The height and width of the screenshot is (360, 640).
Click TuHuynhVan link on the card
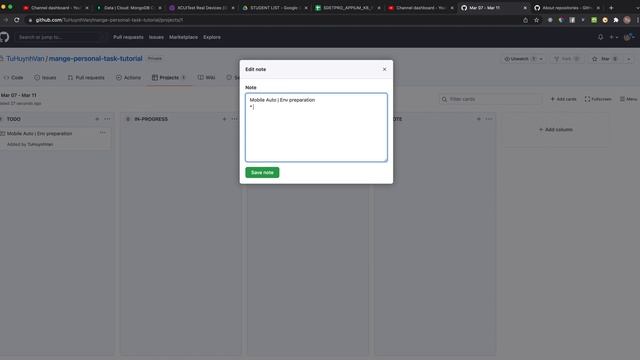[x=40, y=144]
